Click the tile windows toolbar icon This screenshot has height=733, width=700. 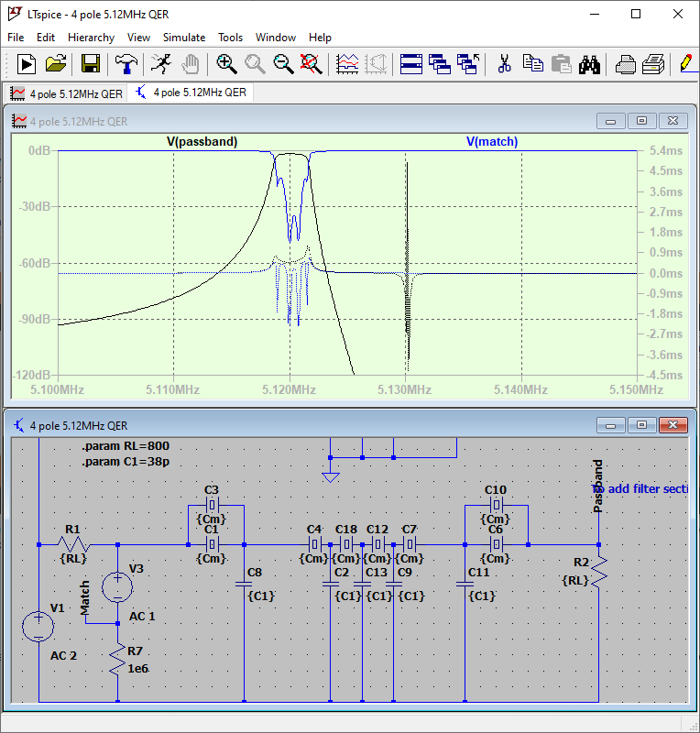point(411,63)
